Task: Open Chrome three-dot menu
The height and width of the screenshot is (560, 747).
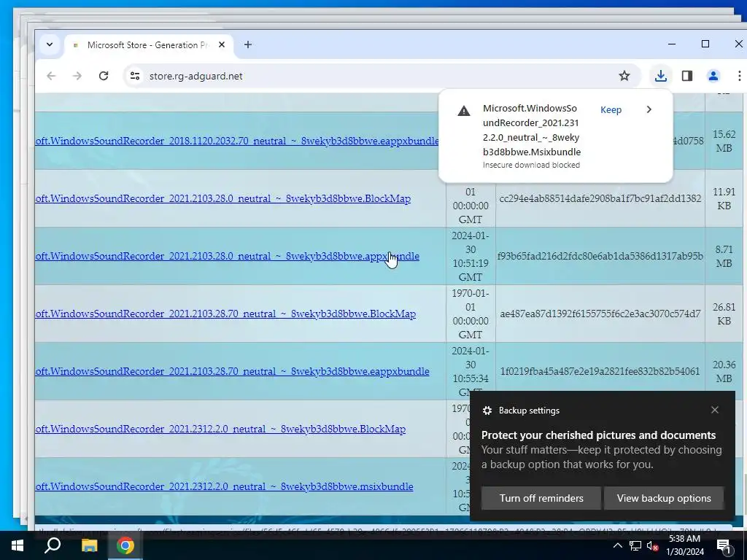Action: coord(740,76)
